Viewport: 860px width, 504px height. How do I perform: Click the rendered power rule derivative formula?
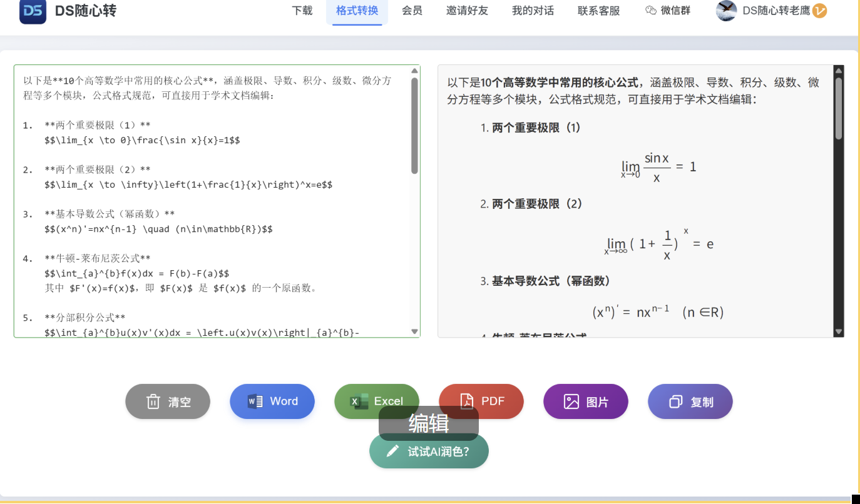(x=658, y=311)
